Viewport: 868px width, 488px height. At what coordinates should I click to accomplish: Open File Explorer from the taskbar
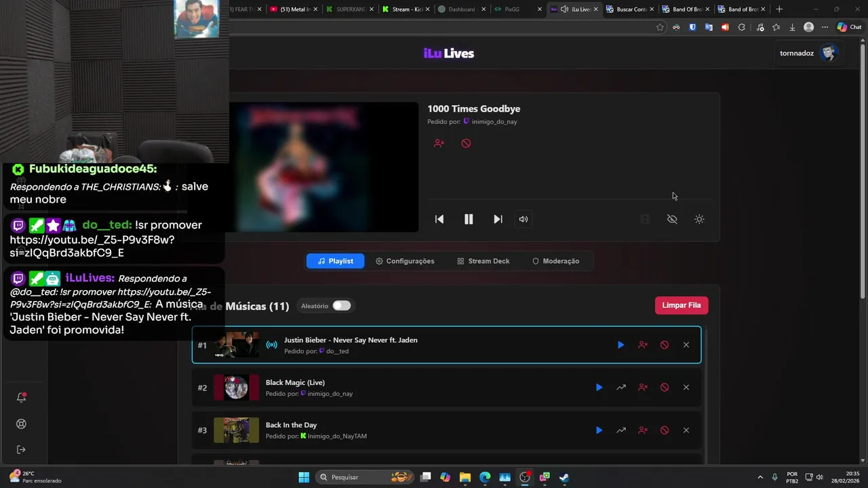(465, 477)
